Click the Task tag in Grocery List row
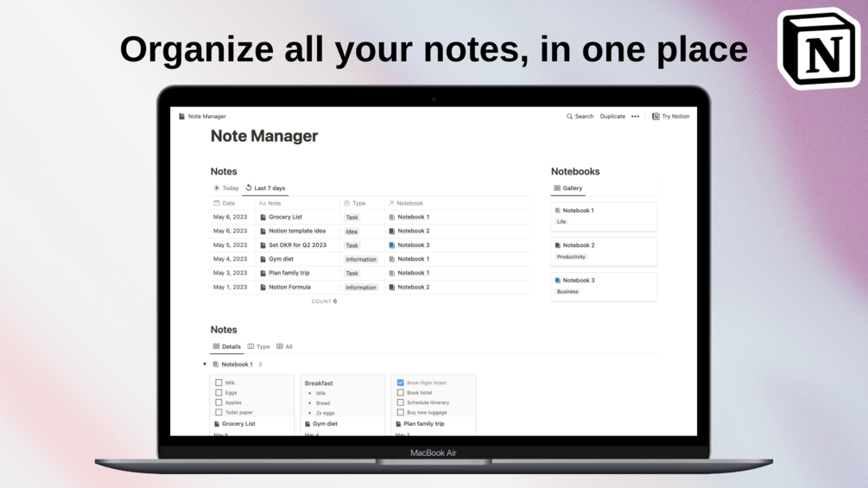The image size is (868, 488). tap(352, 218)
